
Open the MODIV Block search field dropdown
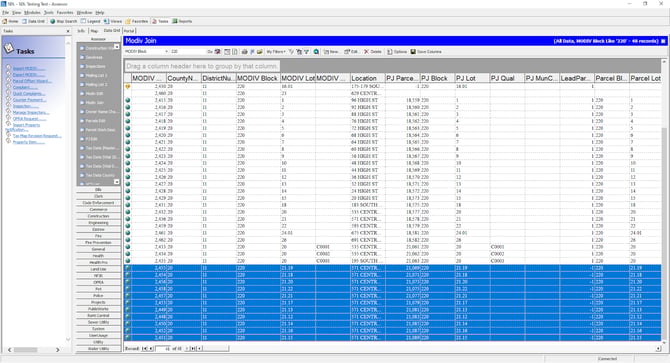[x=166, y=52]
